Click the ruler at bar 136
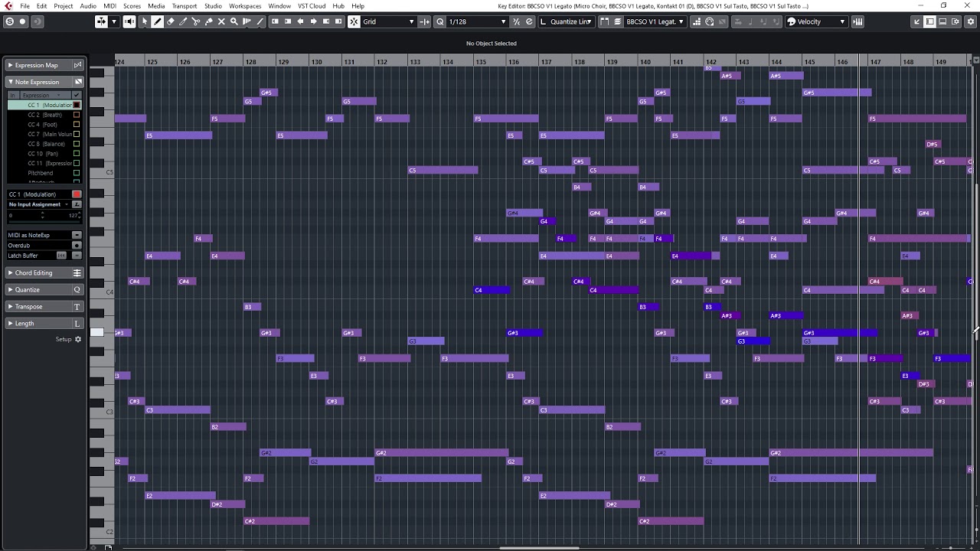 point(514,61)
